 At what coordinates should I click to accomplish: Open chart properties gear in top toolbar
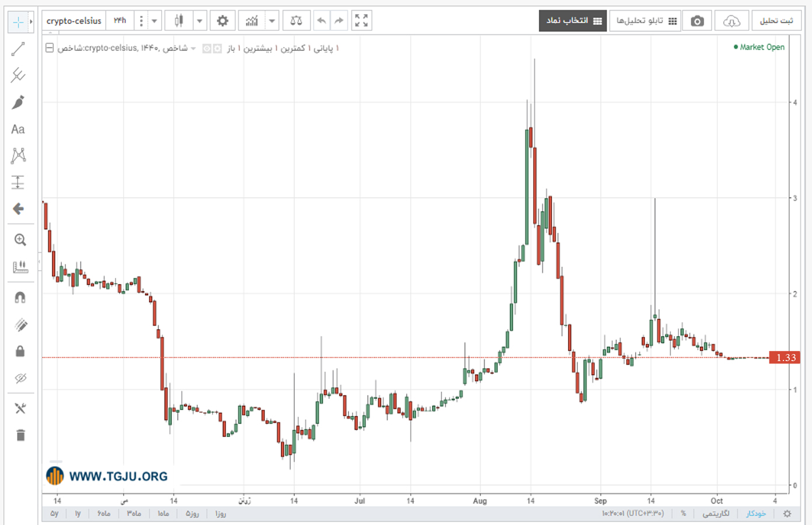(222, 21)
